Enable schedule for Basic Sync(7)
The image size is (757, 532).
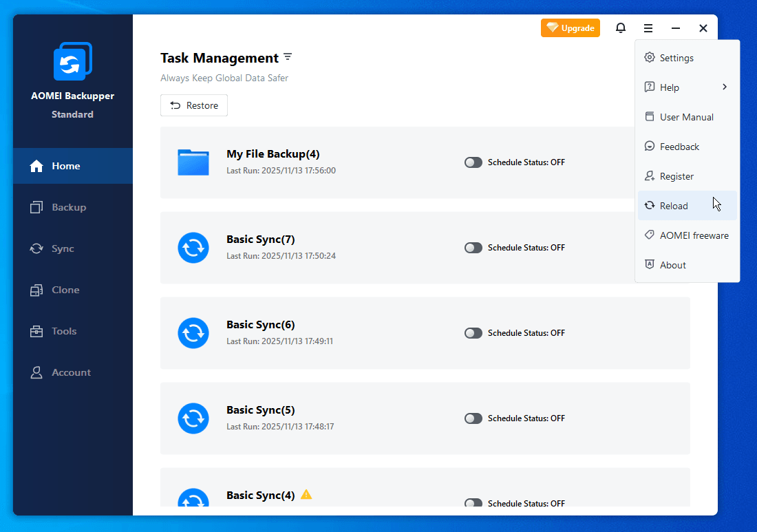pos(473,248)
